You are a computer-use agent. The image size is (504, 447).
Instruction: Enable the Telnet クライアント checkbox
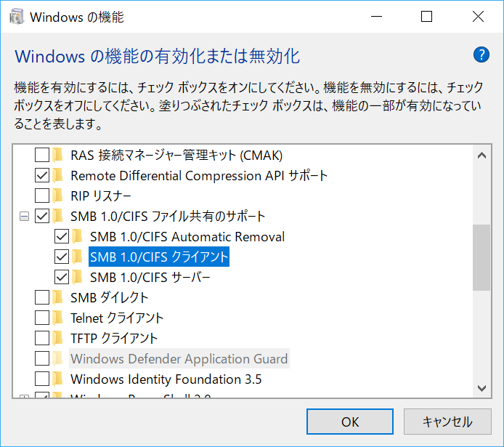click(42, 318)
